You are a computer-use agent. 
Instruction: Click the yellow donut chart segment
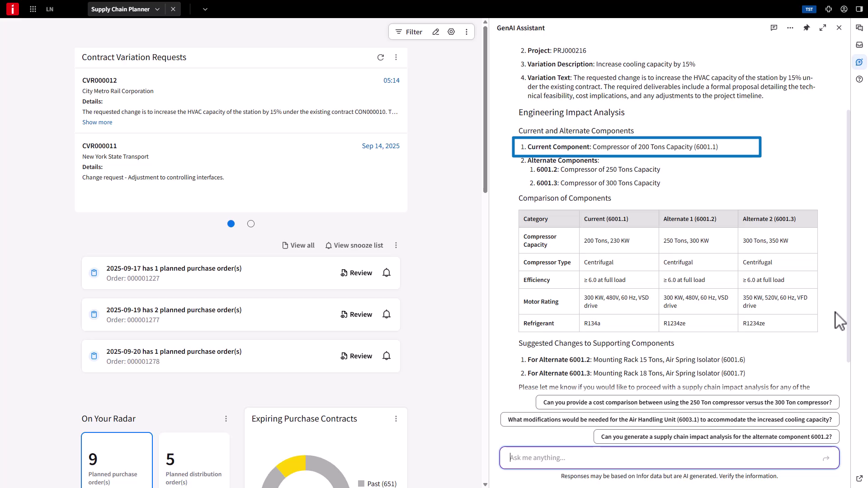(292, 465)
